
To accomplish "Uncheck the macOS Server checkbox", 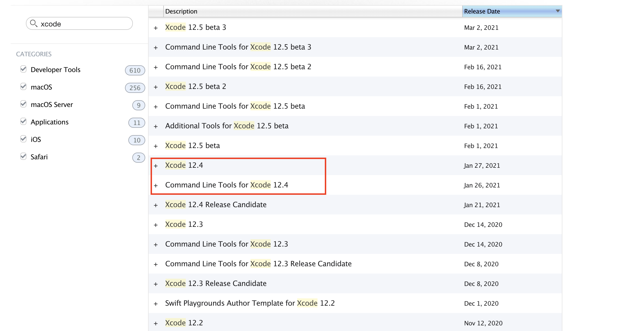I will (23, 104).
